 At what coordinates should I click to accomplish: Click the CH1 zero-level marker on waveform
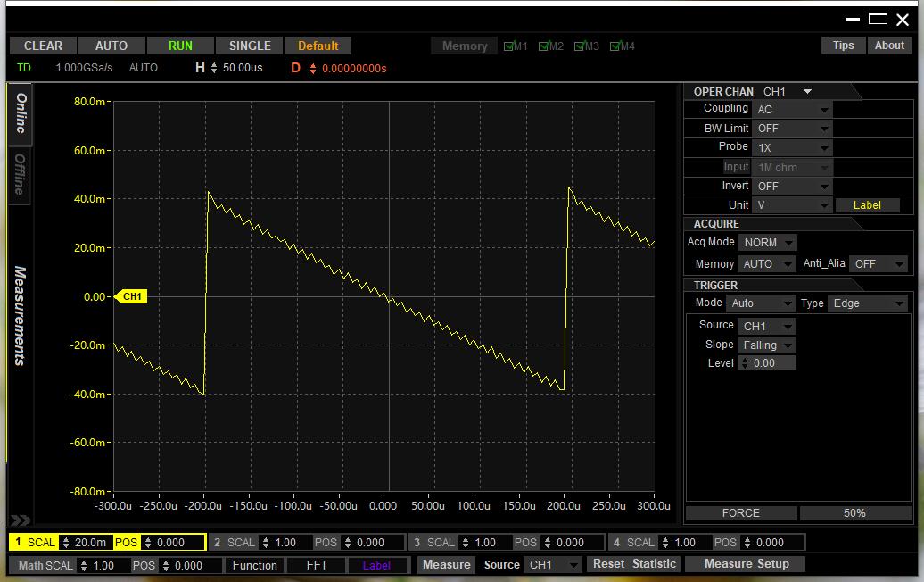(x=131, y=296)
